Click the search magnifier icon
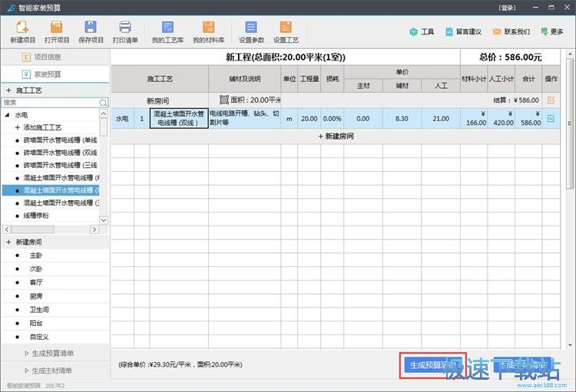Viewport: 576px width, 392px height. point(103,102)
